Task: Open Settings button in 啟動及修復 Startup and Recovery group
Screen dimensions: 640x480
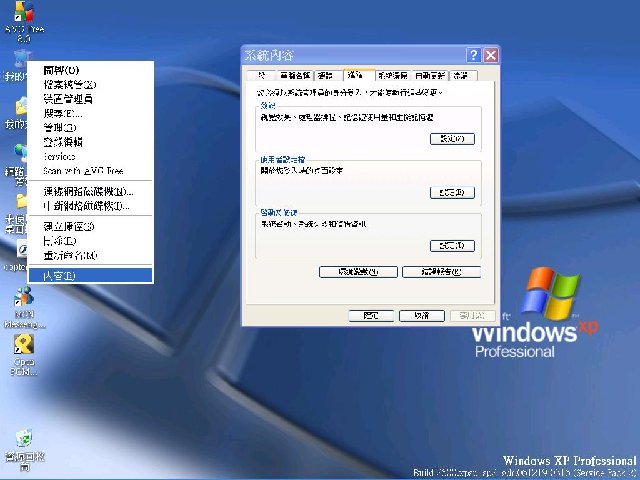Action: 452,246
